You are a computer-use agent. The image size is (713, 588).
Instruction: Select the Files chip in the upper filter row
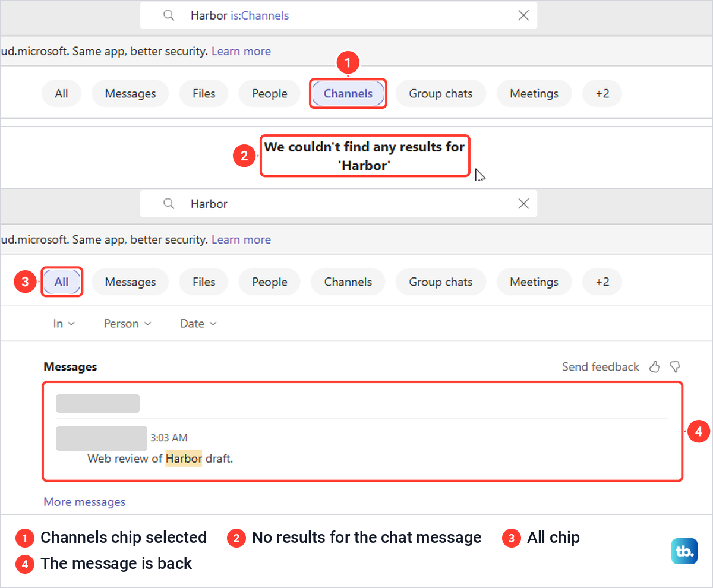tap(204, 94)
